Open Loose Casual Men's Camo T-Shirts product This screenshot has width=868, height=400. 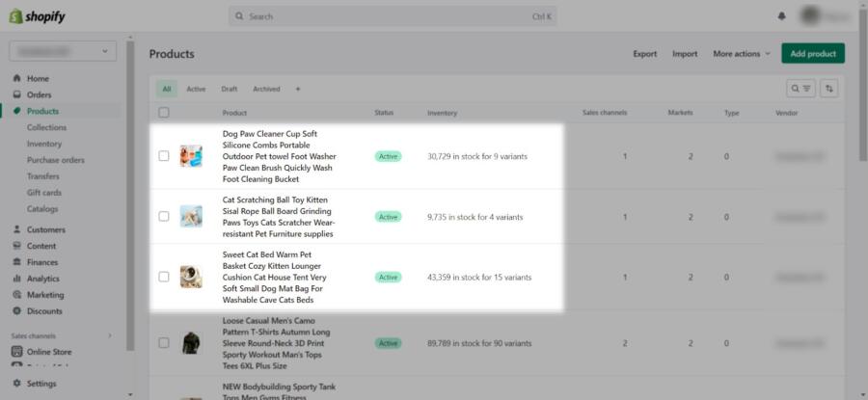click(x=276, y=343)
